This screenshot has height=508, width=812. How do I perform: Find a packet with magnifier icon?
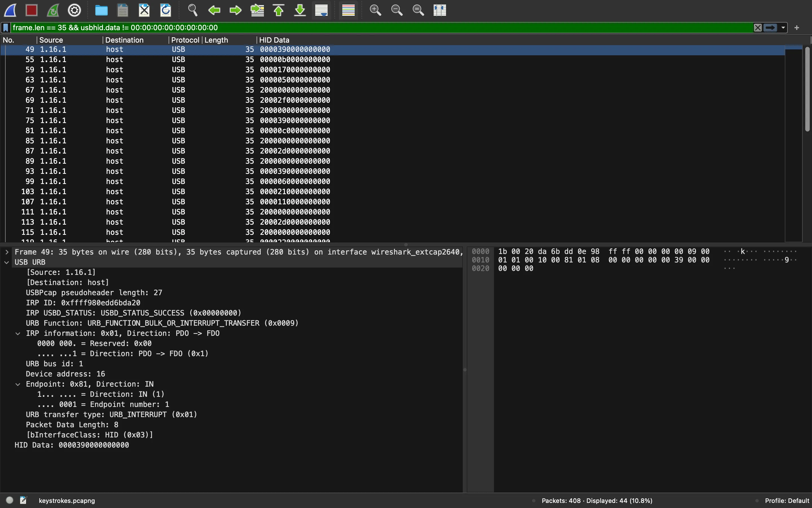pos(193,10)
